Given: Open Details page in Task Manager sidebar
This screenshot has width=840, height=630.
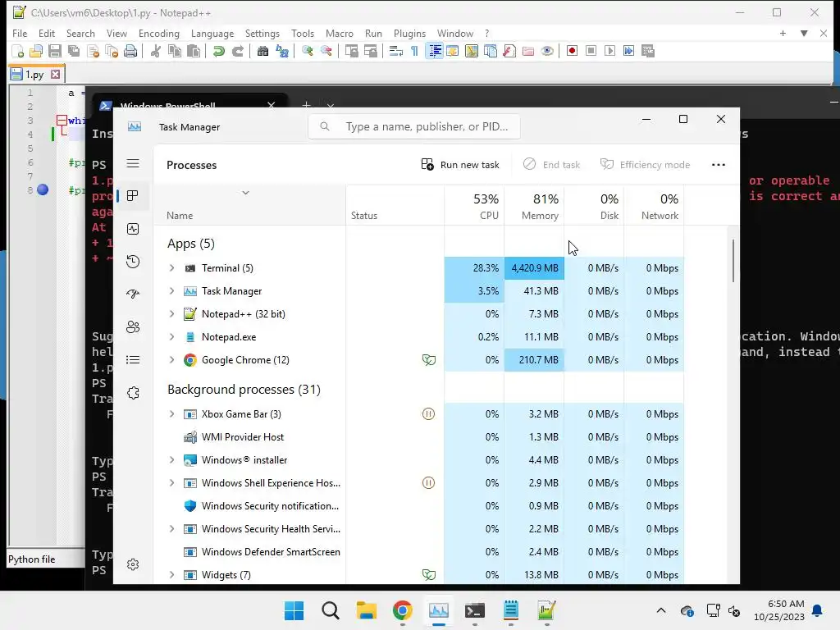Looking at the screenshot, I should coord(133,359).
